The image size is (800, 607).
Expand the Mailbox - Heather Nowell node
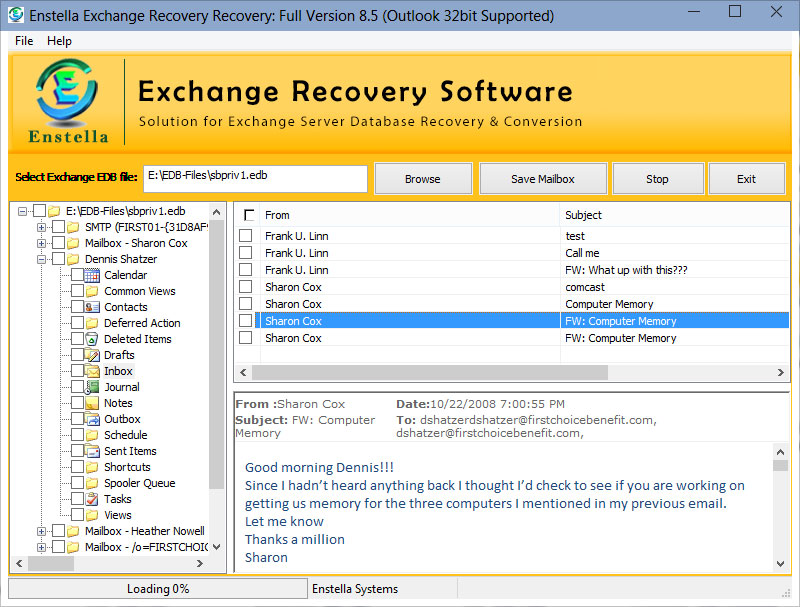41,532
